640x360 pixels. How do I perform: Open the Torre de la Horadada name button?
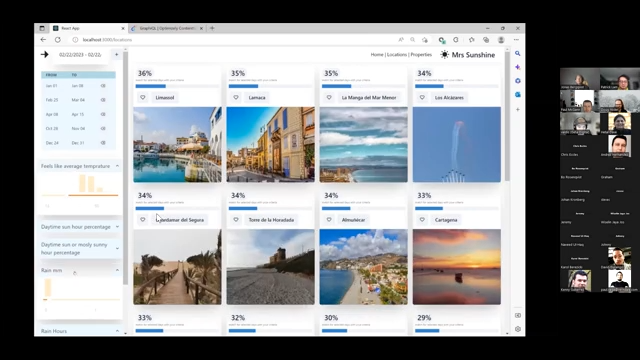271,220
